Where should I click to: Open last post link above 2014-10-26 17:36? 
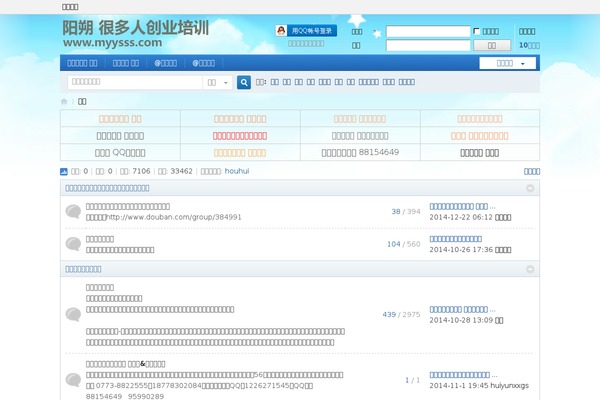[x=455, y=239]
